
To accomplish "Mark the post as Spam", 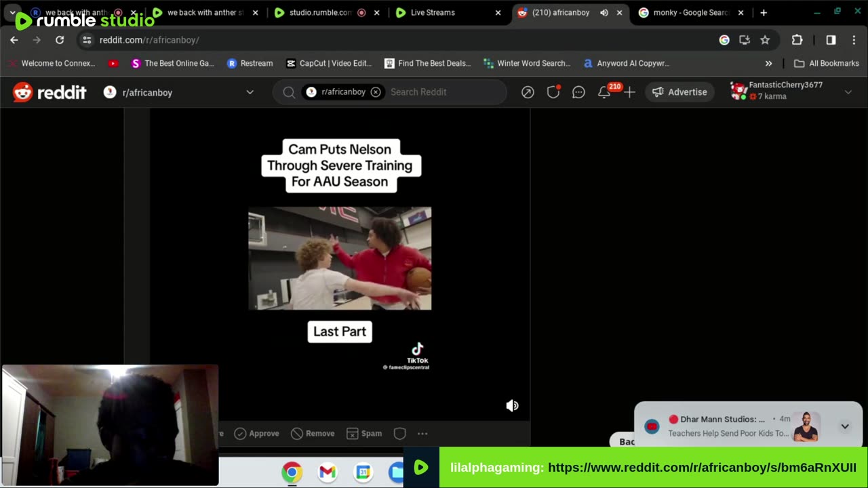I will (364, 434).
